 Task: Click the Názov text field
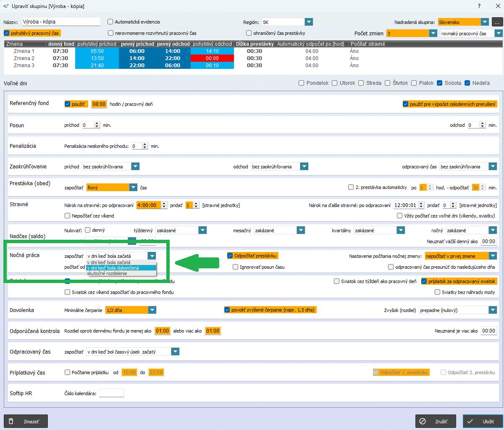click(x=61, y=22)
